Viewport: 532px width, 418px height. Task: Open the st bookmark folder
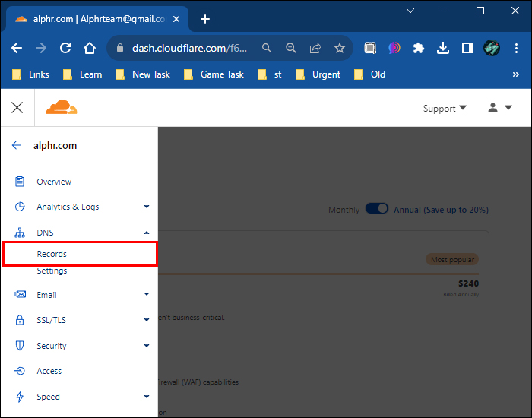click(x=269, y=74)
